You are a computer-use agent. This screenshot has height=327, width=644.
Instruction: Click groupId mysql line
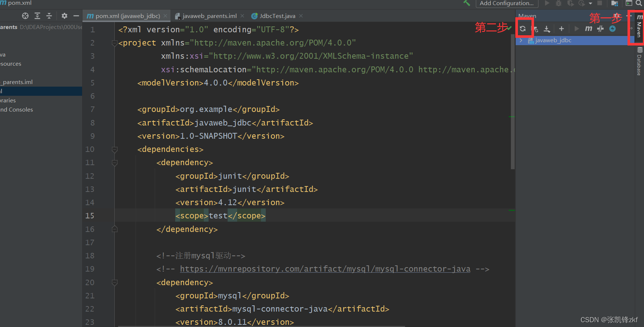[x=232, y=295]
